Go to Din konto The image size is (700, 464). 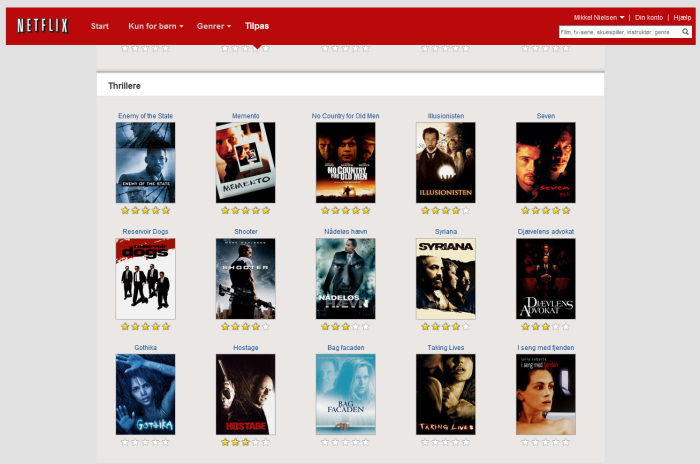point(649,17)
